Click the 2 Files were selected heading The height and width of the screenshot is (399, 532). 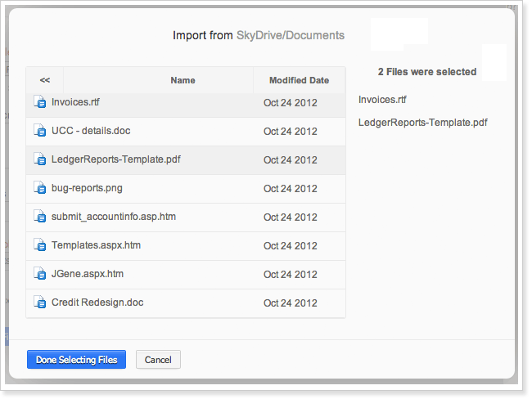click(x=427, y=72)
